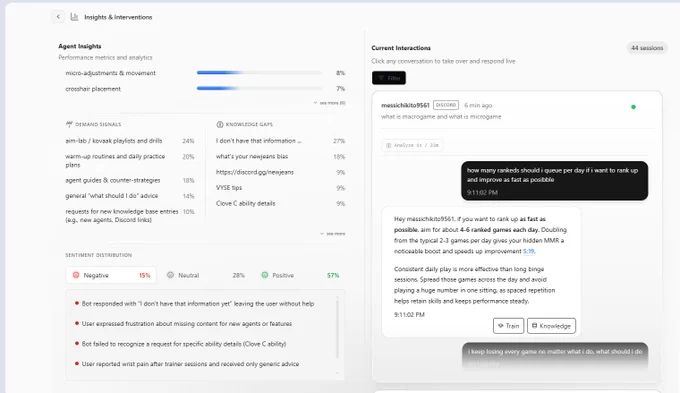This screenshot has width=680, height=393.
Task: Select the Neutral 28% sentiment filter
Action: click(x=206, y=275)
